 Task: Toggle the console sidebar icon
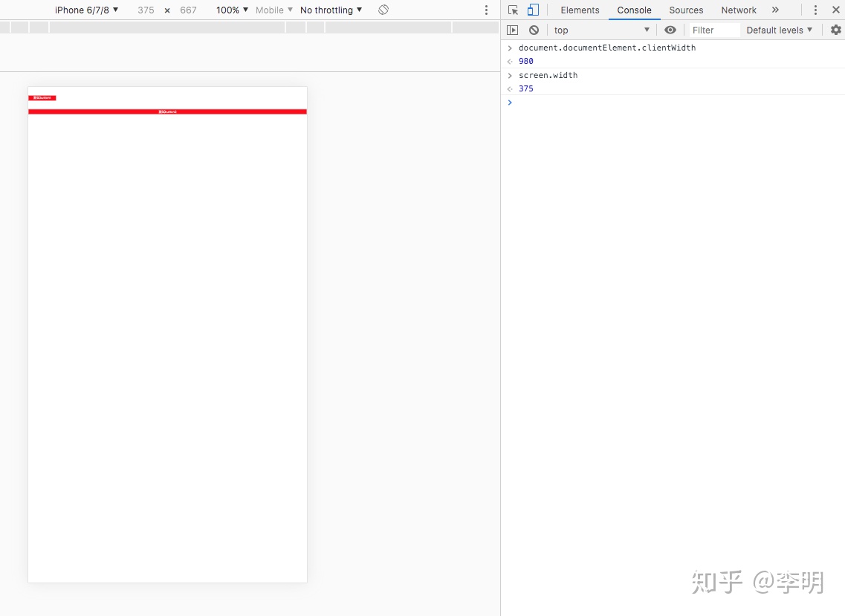pos(513,30)
